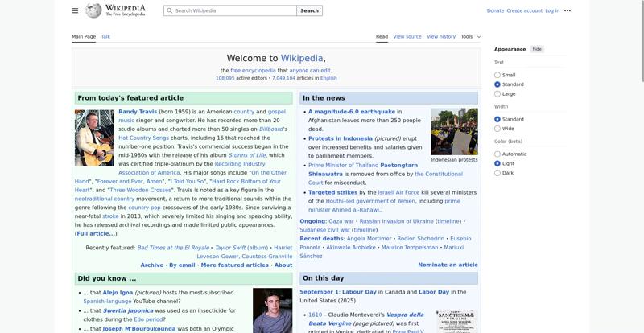
Task: Open the hamburger main menu
Action: [75, 10]
